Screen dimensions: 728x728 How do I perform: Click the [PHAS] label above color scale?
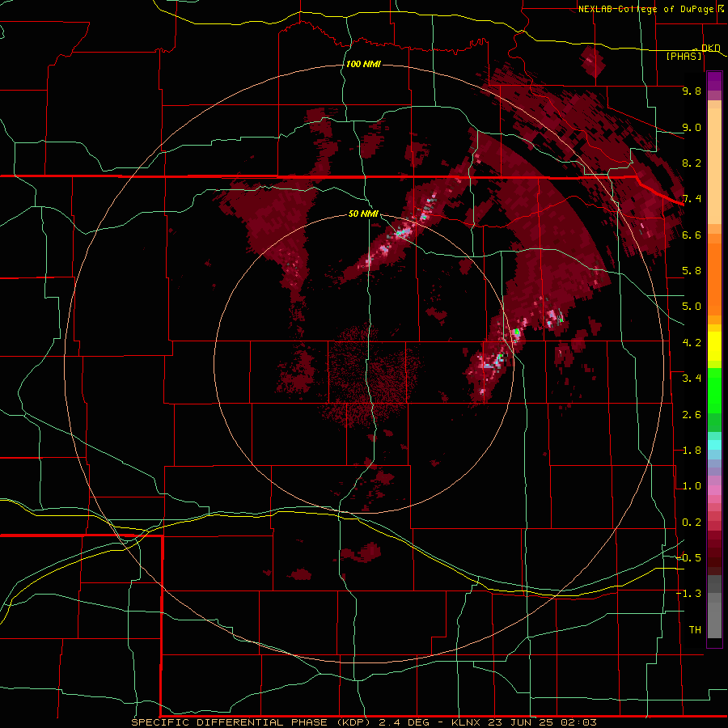coord(684,57)
